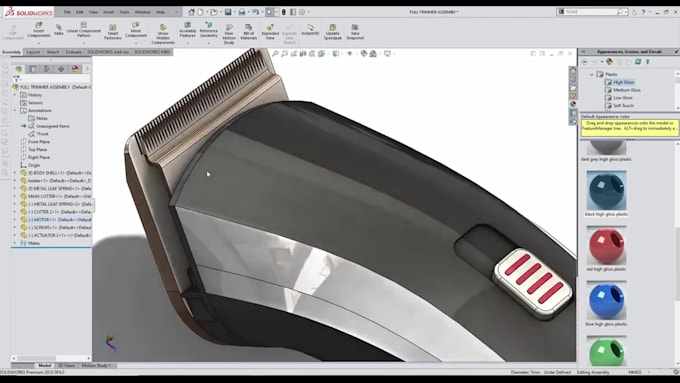
Task: Open the ConfigurationManager tab icon
Action: coord(47,69)
